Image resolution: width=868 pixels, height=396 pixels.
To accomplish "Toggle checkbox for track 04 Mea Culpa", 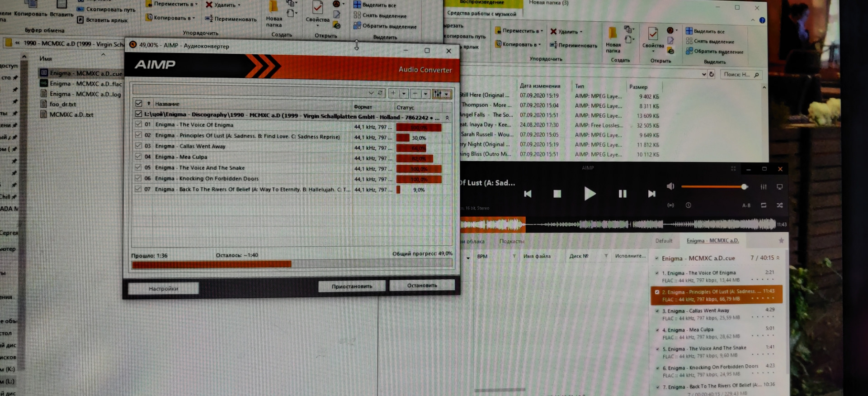I will [138, 157].
